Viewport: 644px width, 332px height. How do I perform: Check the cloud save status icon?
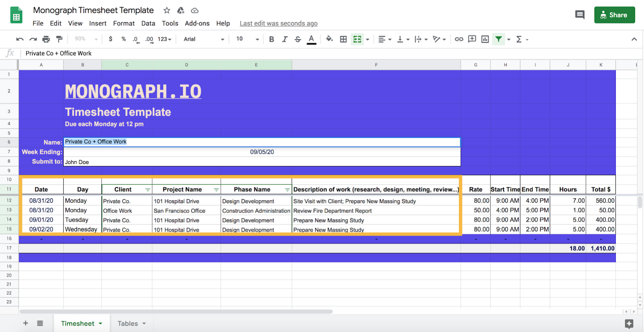[x=195, y=10]
